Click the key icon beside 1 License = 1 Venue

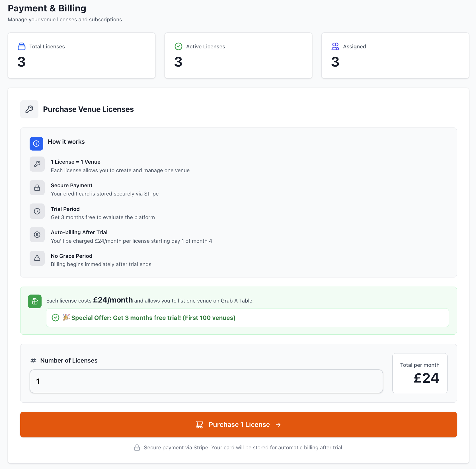37,164
